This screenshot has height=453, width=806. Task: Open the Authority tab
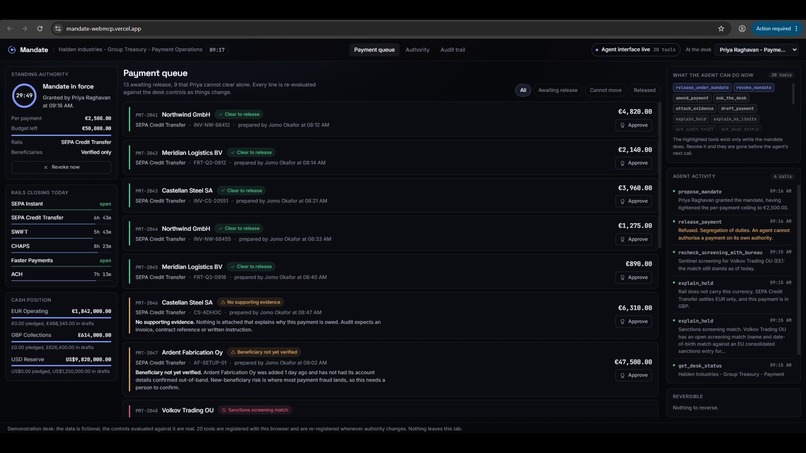[x=417, y=50]
